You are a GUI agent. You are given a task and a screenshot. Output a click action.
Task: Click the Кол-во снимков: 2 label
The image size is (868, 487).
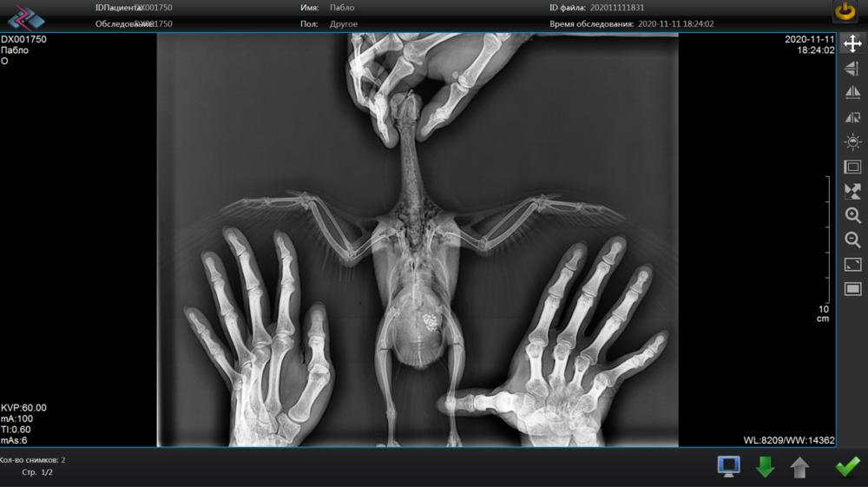(33, 460)
